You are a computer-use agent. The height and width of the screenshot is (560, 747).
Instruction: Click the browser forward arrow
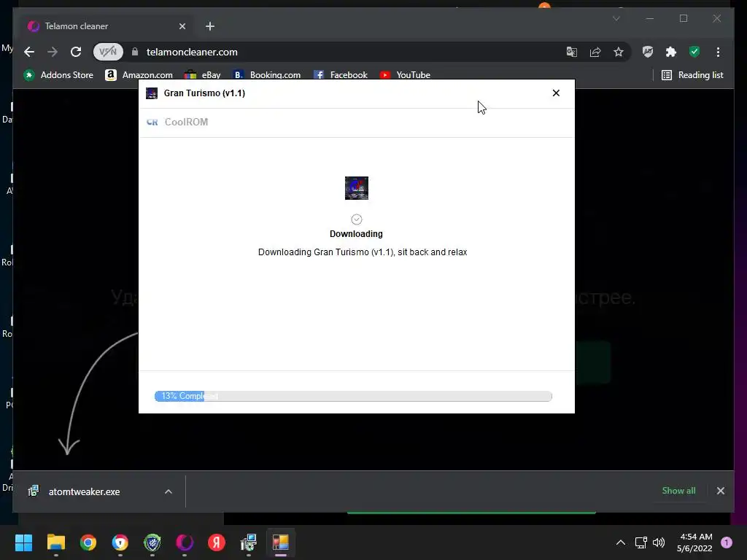(53, 52)
